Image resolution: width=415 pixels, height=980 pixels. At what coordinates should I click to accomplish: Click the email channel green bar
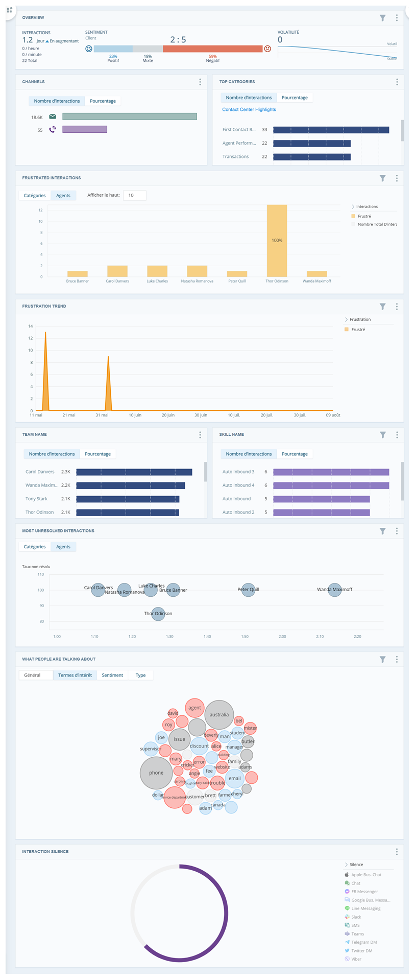click(130, 116)
